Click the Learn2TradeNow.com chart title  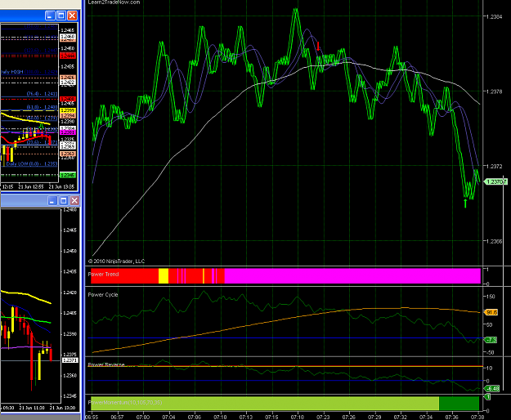(x=114, y=2)
